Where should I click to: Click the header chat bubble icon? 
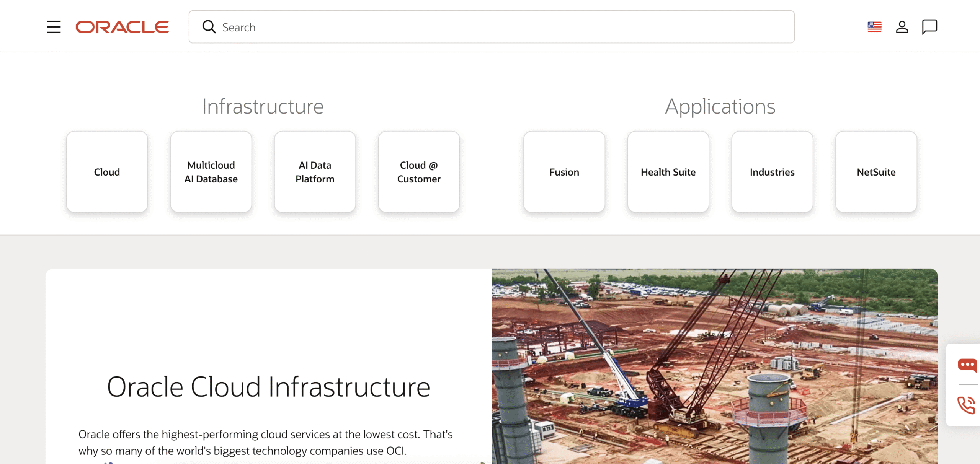pyautogui.click(x=929, y=27)
